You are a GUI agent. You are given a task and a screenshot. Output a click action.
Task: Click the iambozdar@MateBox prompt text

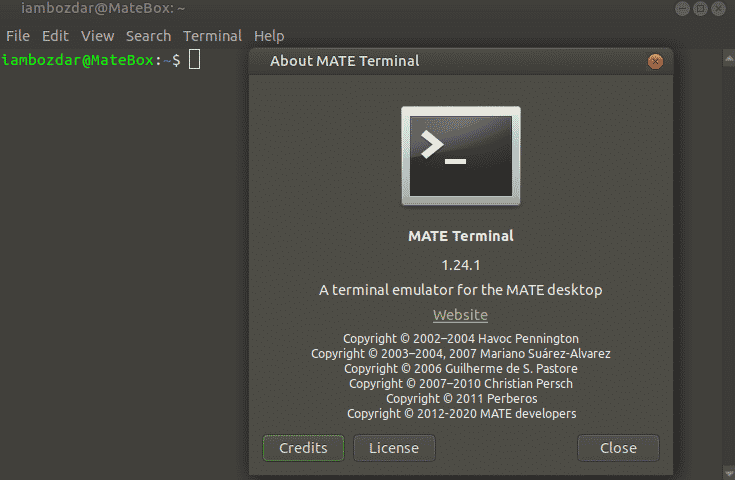pos(78,60)
